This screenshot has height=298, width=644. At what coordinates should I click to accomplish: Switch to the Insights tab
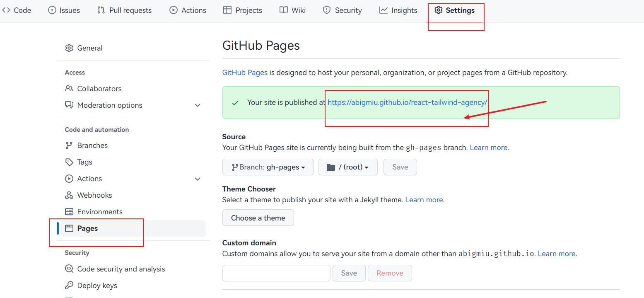pos(398,10)
